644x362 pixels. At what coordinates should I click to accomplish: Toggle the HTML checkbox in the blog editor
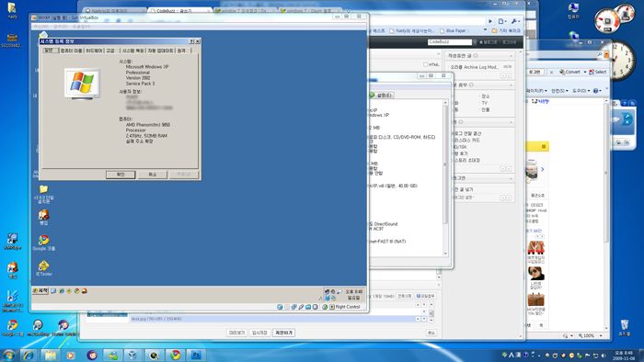pyautogui.click(x=425, y=64)
